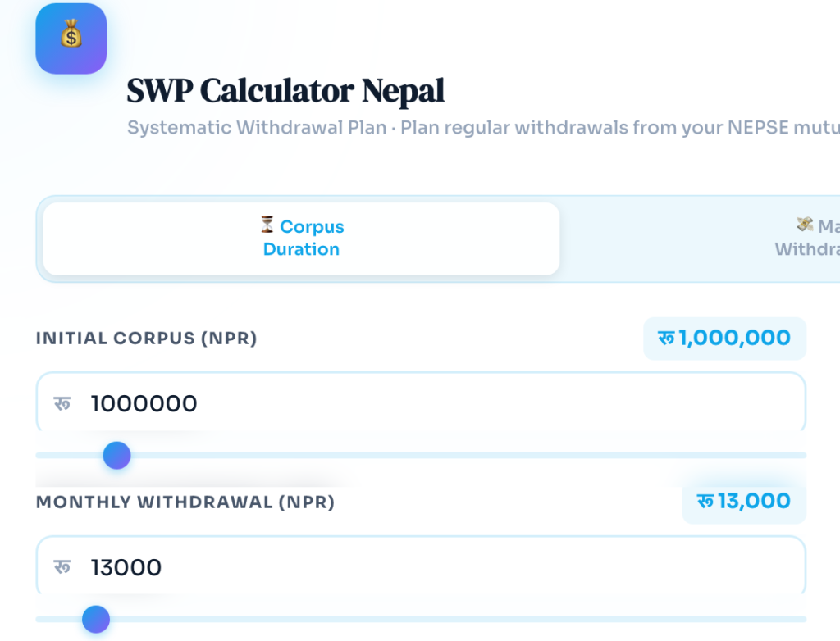
Task: Click the Monthly Withdrawal slider thumb
Action: point(96,620)
